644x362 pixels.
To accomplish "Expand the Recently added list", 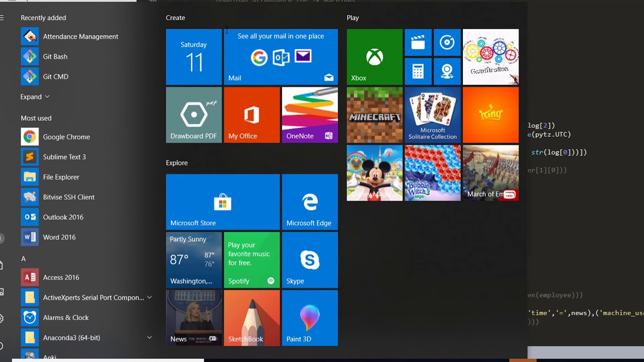I will 35,97.
